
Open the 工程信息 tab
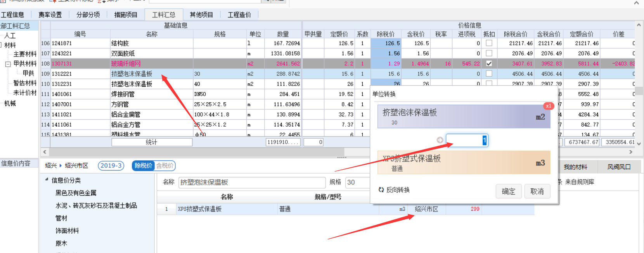[x=12, y=15]
